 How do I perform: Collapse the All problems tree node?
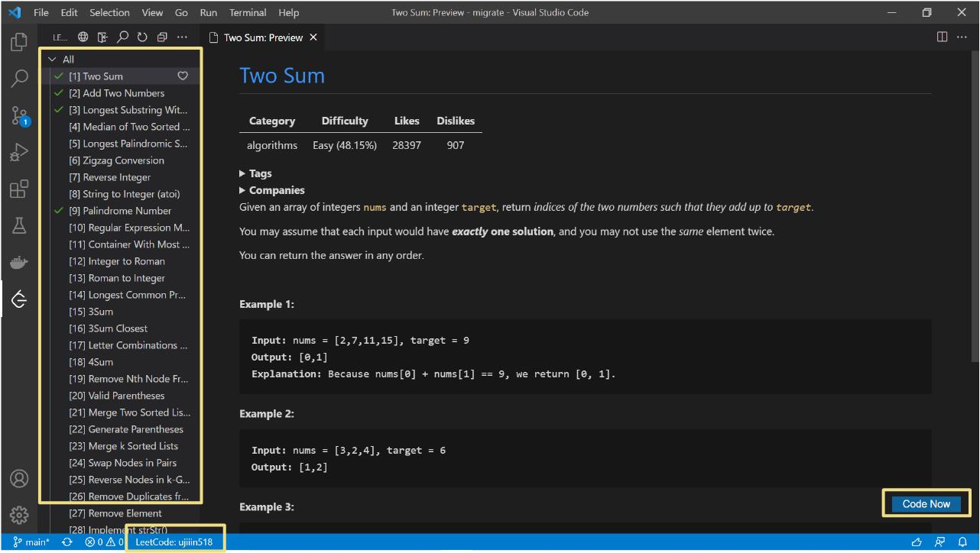(53, 59)
